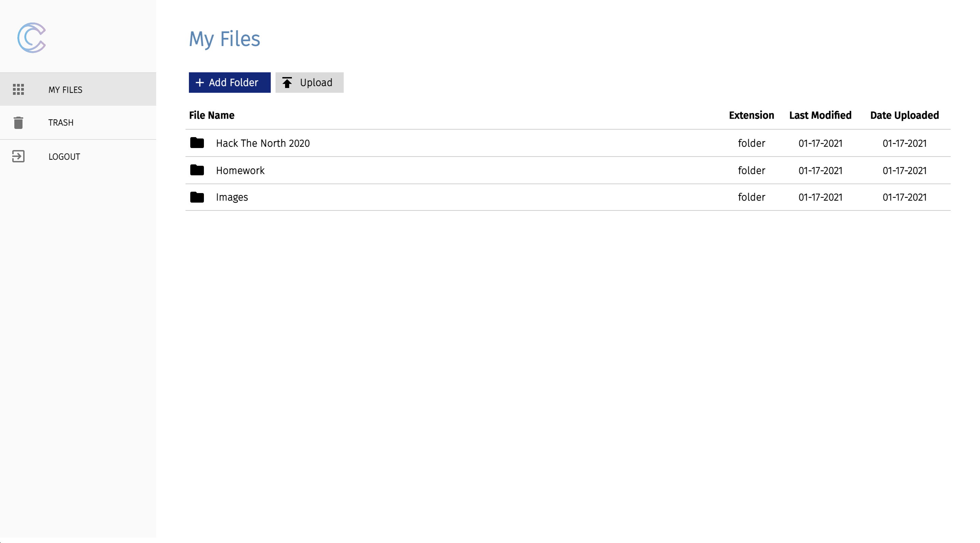Screen dimensions: 980x543
Task: Click the Trash bin icon
Action: [18, 122]
